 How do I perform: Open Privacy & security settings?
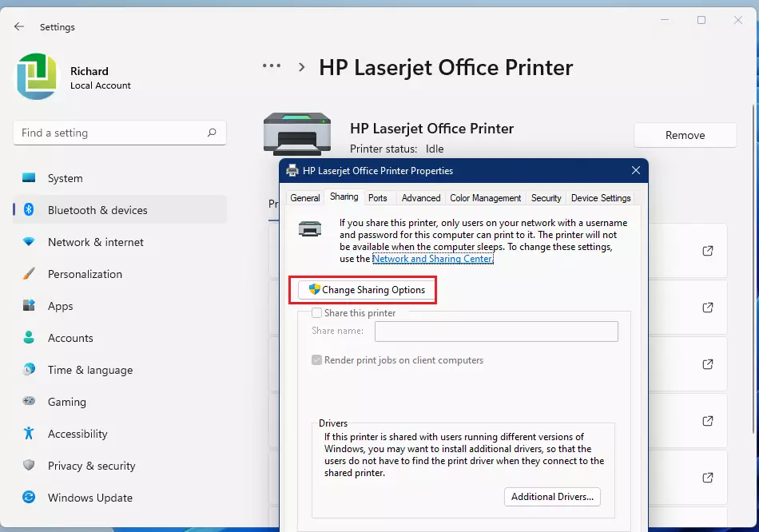[120, 466]
